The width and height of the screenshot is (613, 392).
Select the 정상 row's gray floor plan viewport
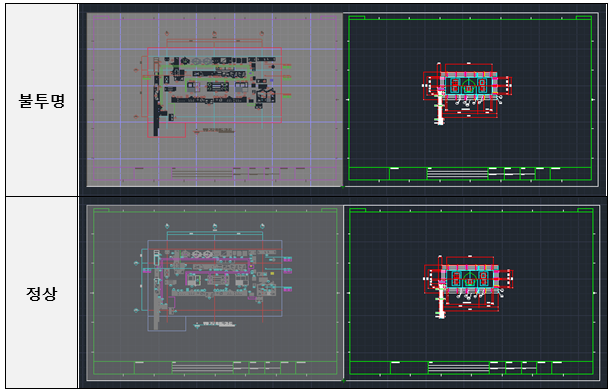(214, 293)
